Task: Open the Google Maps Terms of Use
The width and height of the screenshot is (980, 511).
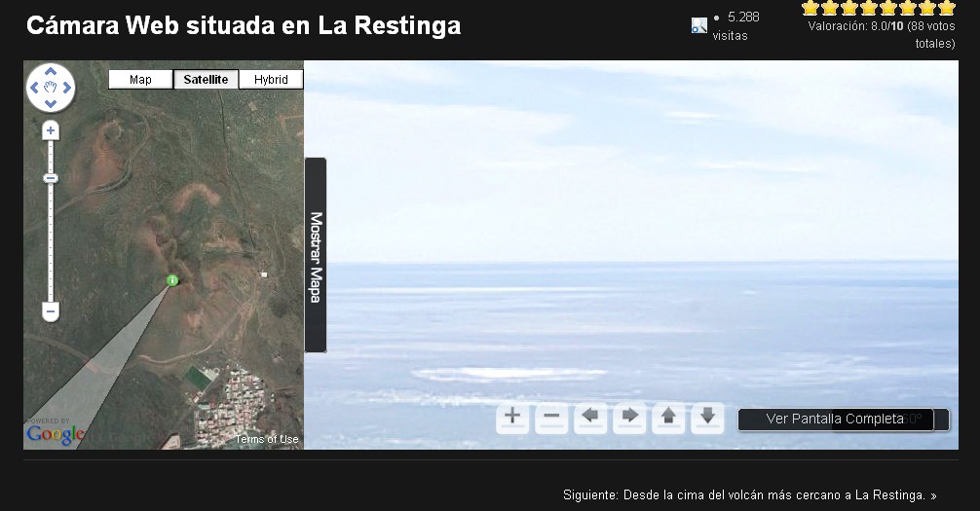Action: tap(267, 440)
